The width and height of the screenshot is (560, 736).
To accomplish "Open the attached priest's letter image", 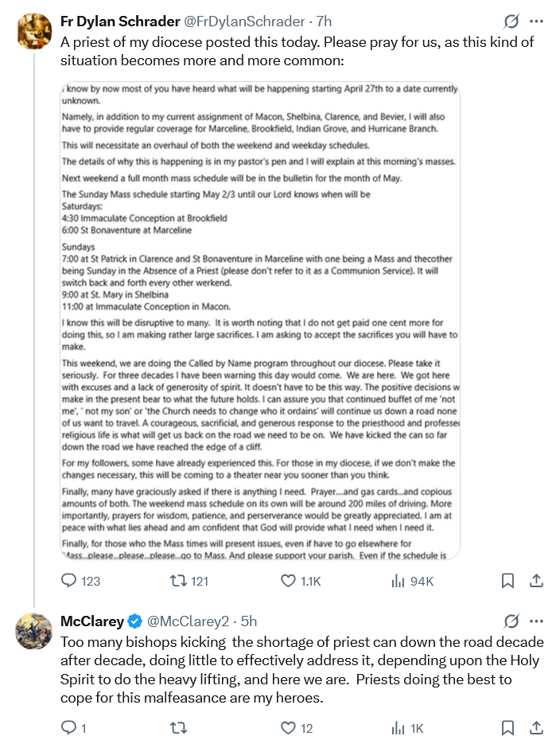I will tap(260, 318).
